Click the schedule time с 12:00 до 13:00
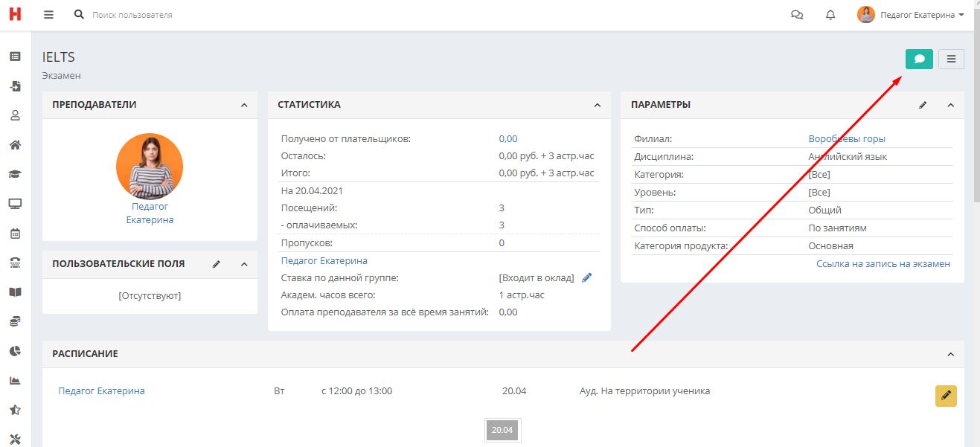980x447 pixels. (x=356, y=391)
